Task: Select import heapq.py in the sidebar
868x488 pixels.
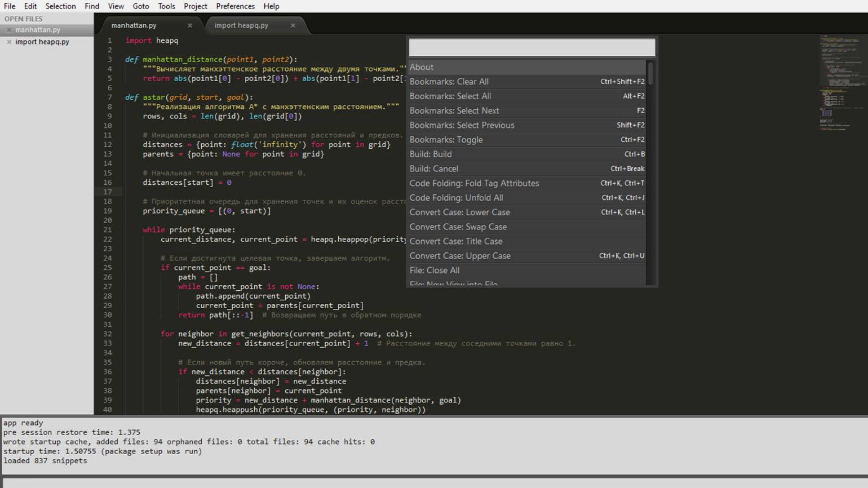Action: click(42, 42)
